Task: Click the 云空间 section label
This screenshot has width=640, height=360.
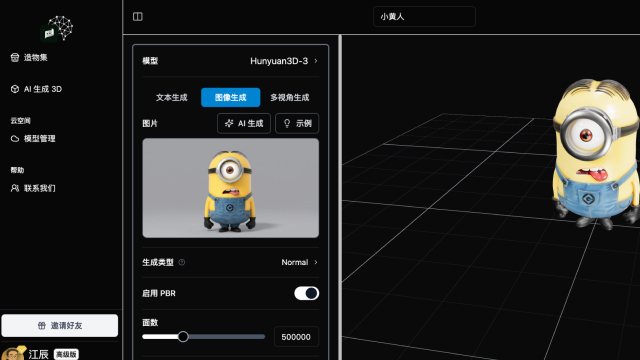Action: point(20,121)
